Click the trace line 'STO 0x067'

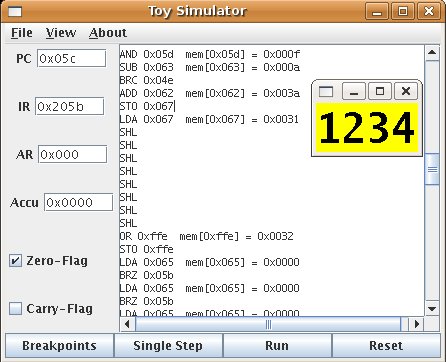click(x=147, y=106)
